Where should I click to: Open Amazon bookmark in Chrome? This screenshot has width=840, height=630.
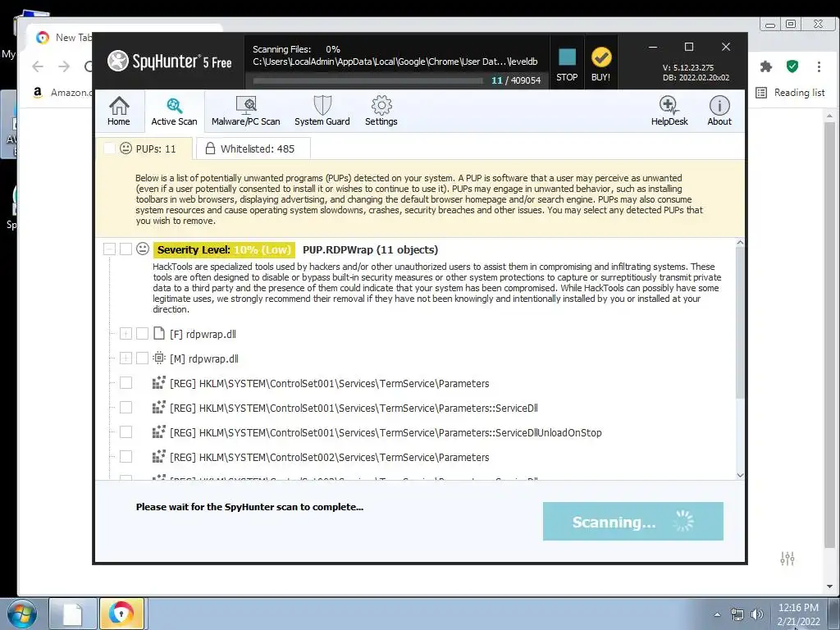62,92
